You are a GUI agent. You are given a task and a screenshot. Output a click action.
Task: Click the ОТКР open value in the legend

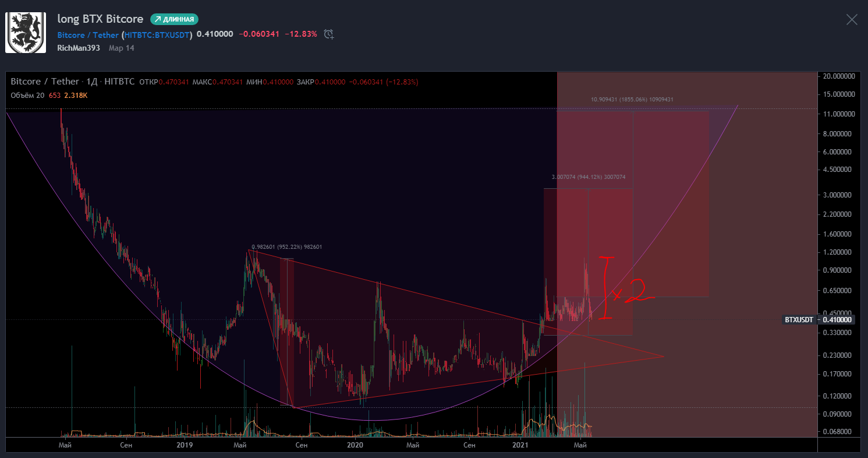(x=175, y=82)
